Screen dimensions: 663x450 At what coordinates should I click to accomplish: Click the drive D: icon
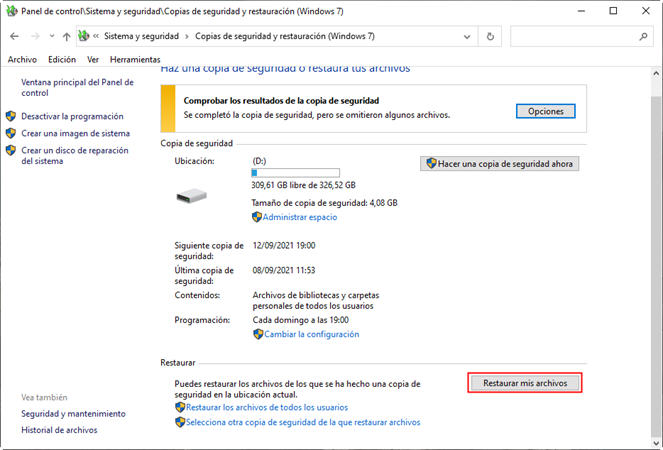(192, 196)
